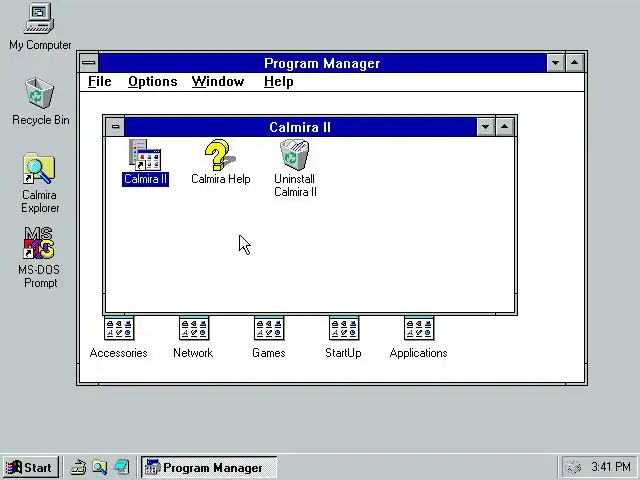Open the StartUp program group
This screenshot has width=640, height=480.
(343, 337)
